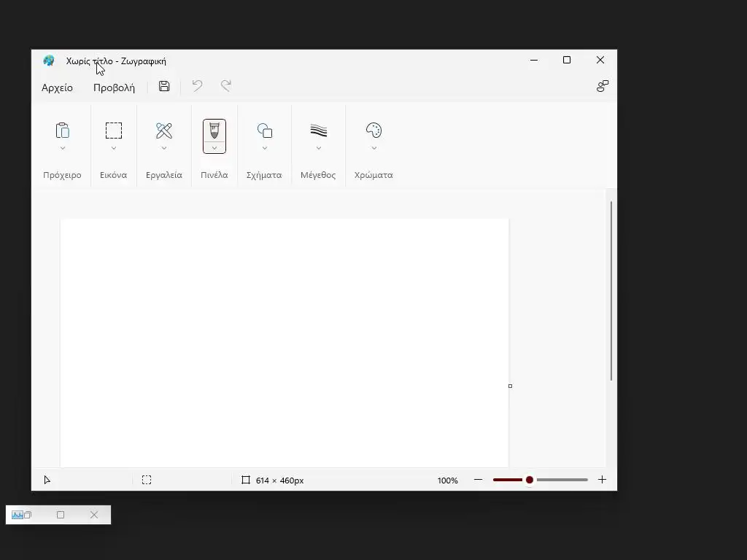Click the Πινέλα label

pos(214,175)
